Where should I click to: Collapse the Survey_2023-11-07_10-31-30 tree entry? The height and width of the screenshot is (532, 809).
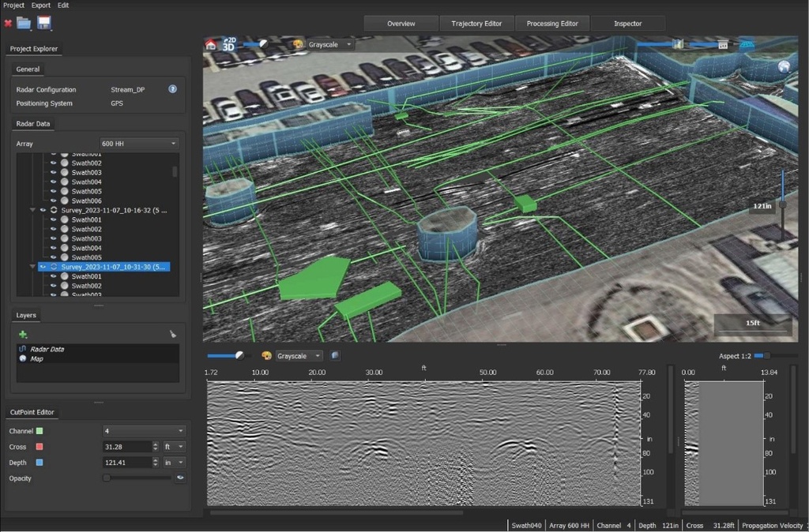point(32,267)
